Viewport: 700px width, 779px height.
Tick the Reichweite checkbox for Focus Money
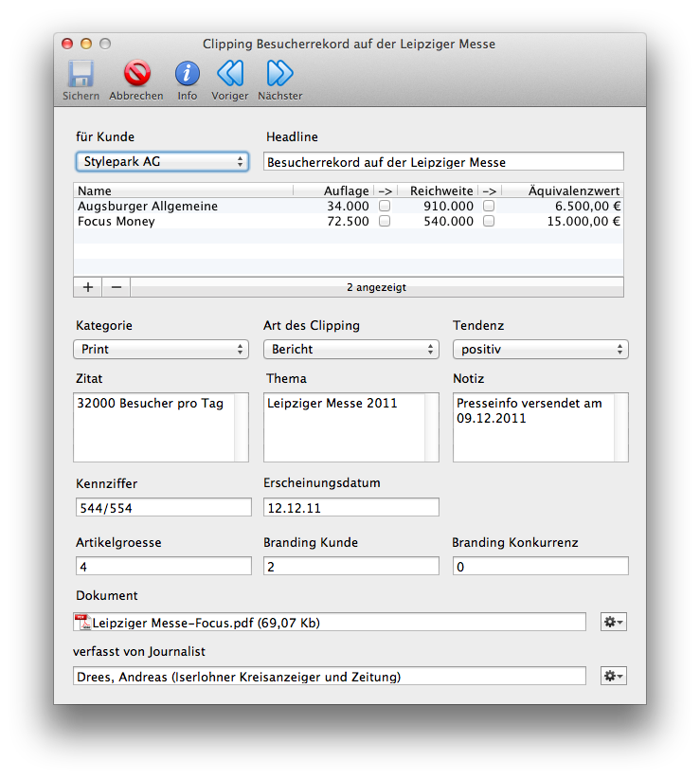(489, 221)
